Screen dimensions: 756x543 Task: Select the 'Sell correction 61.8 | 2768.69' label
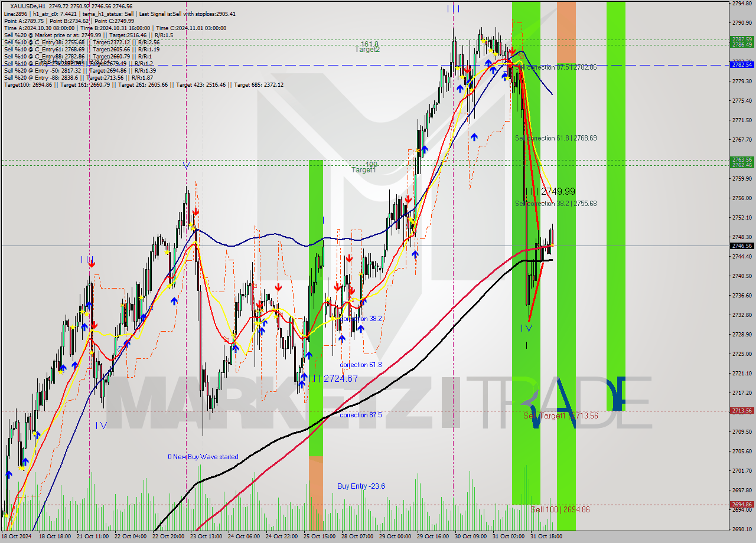click(x=556, y=138)
